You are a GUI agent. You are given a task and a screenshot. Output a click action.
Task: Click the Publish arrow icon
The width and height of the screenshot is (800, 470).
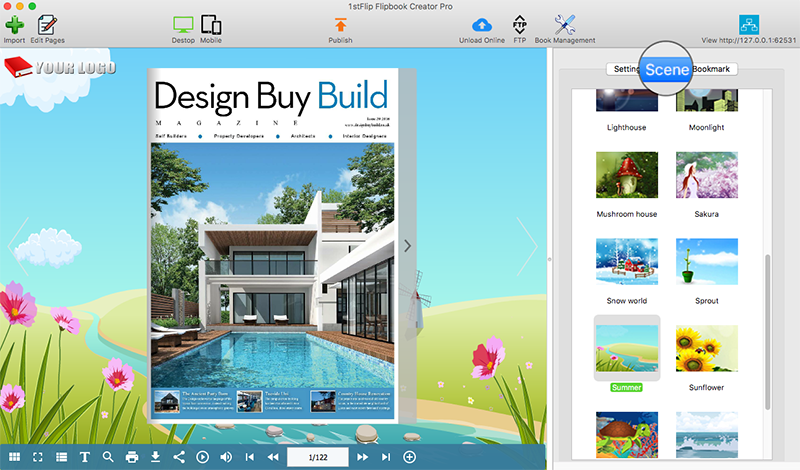[x=340, y=25]
